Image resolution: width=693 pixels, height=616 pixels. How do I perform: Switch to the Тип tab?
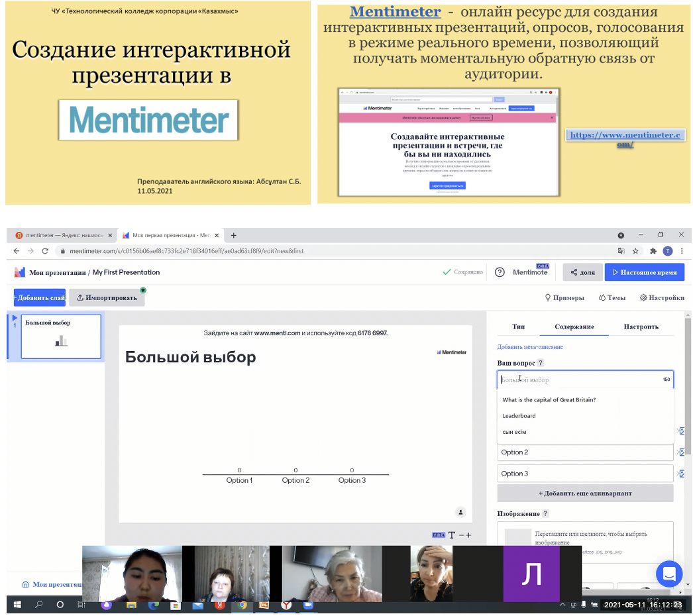click(x=518, y=327)
